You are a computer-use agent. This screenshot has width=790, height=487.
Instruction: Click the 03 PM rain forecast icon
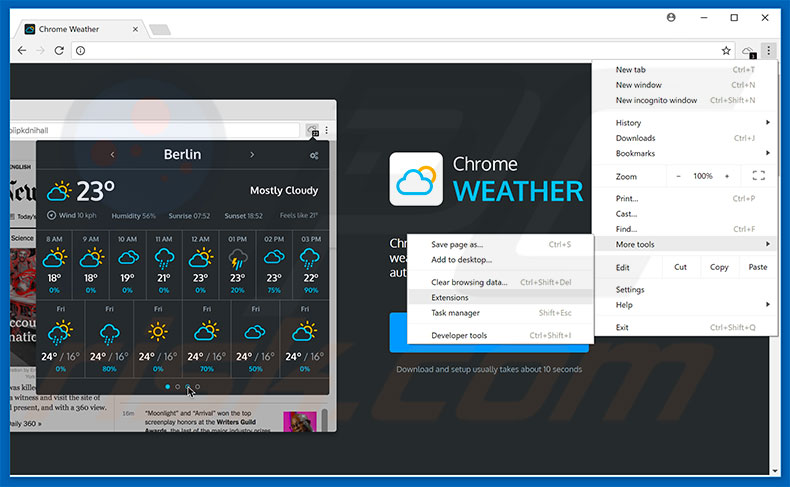pyautogui.click(x=310, y=259)
